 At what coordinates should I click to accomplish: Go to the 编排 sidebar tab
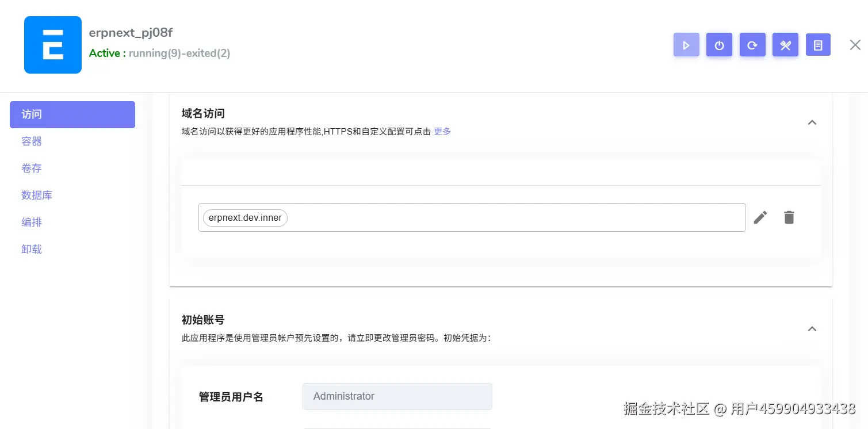[72, 223]
